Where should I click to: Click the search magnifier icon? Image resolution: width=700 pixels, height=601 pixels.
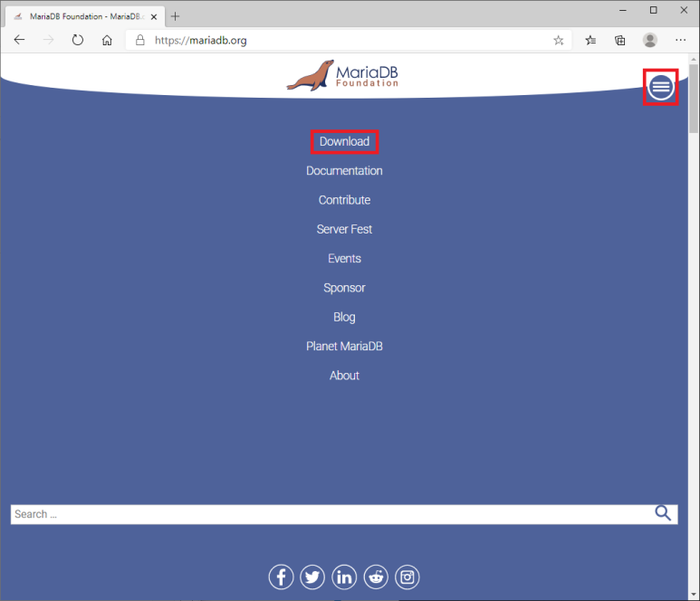(663, 513)
